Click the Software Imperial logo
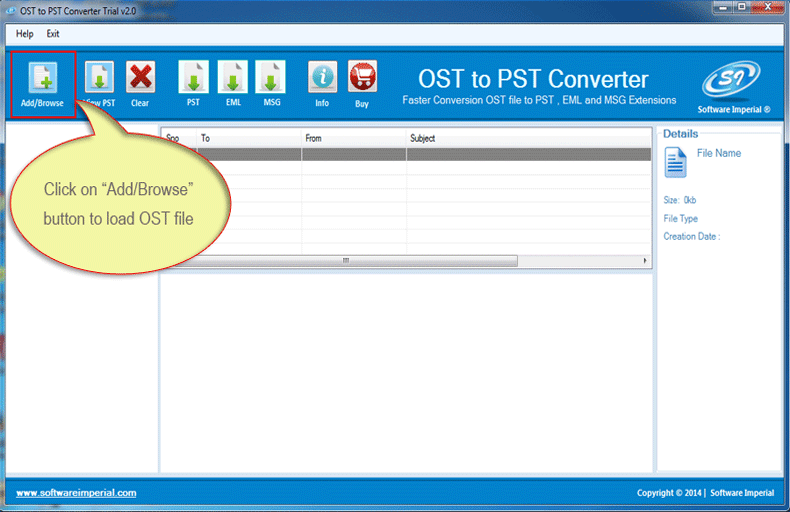 (733, 79)
